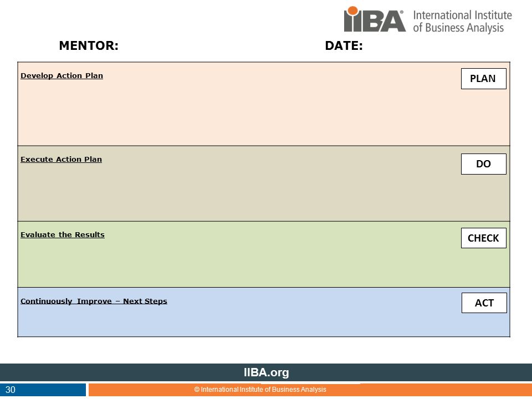Image resolution: width=532 pixels, height=399 pixels.
Task: Click the IIBA.org footer link
Action: click(267, 372)
